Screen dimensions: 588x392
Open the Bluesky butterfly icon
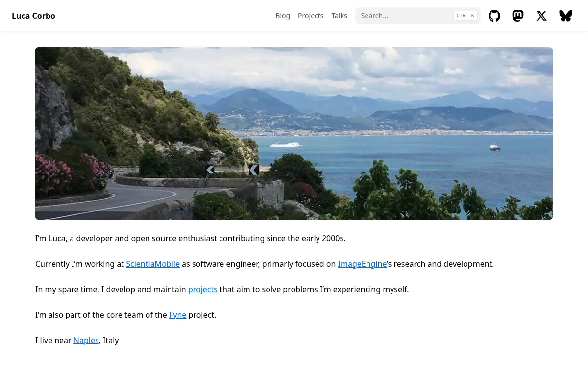click(x=565, y=16)
